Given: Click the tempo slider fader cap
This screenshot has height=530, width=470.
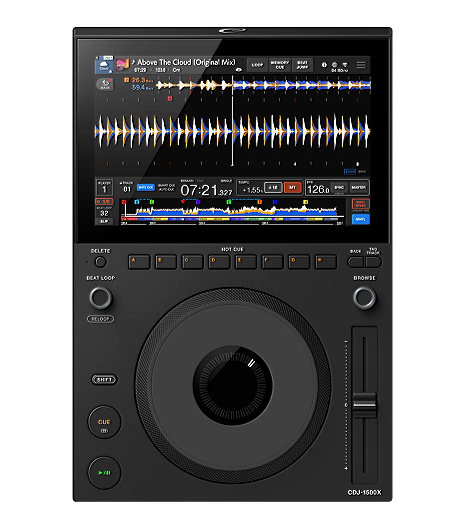Looking at the screenshot, I should coord(365,404).
